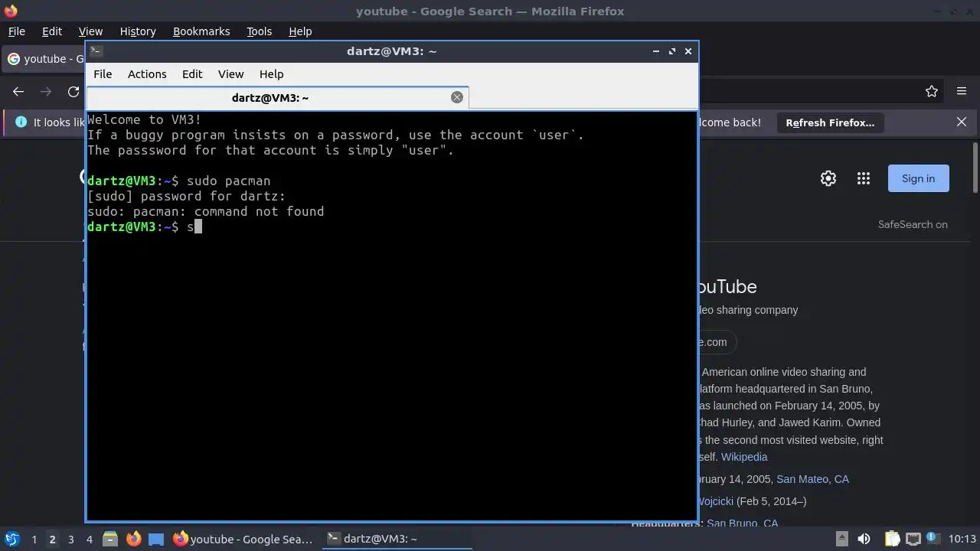Open Firefox's Tools menu
Screen dimensions: 980x551
[259, 31]
